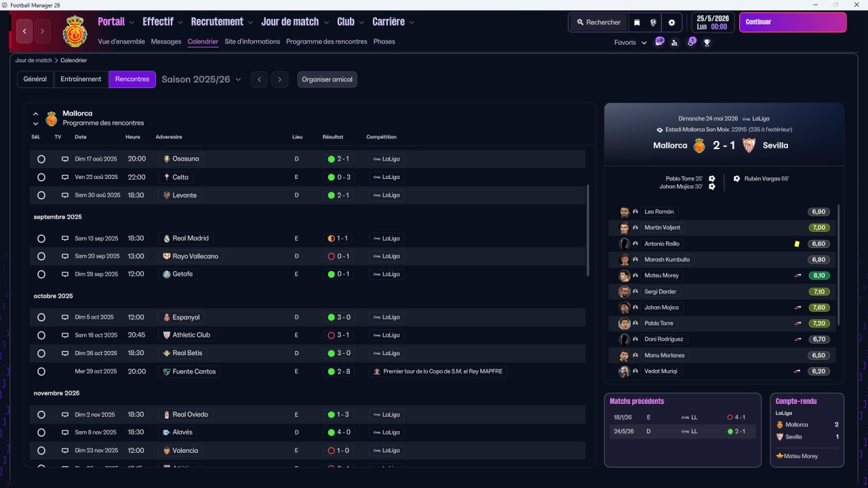The image size is (868, 488).
Task: Expand the Favoris dropdown
Action: (x=631, y=43)
